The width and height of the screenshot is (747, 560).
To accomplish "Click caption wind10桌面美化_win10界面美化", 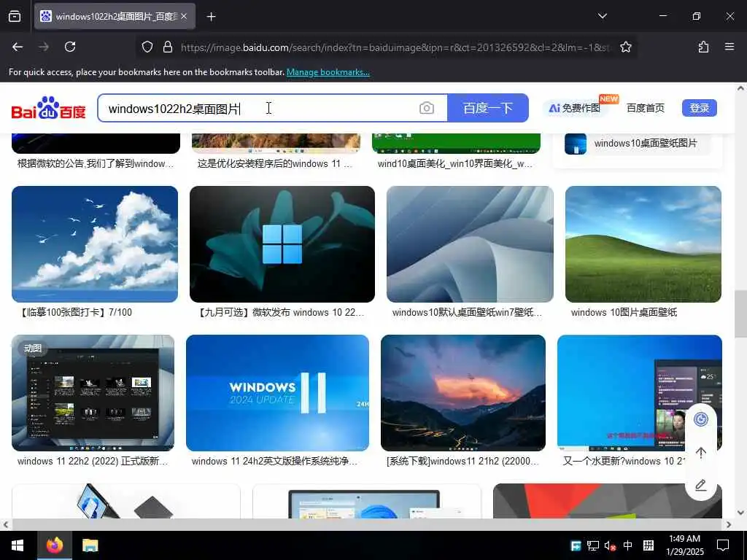I will pyautogui.click(x=455, y=164).
